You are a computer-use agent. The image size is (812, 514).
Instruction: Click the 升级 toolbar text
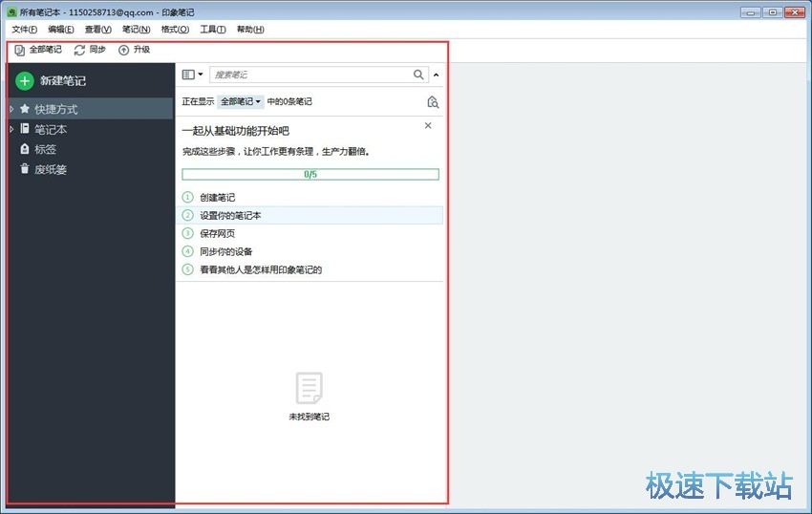[x=141, y=50]
